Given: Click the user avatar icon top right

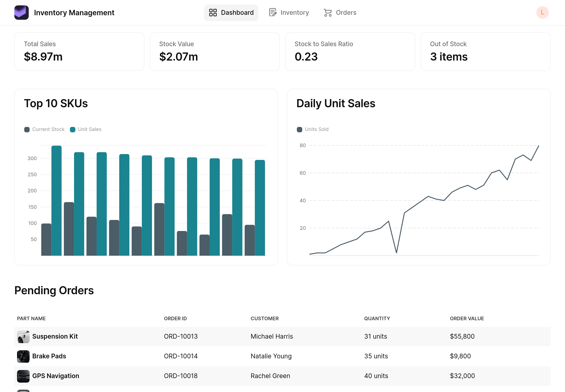Looking at the screenshot, I should click(x=543, y=13).
